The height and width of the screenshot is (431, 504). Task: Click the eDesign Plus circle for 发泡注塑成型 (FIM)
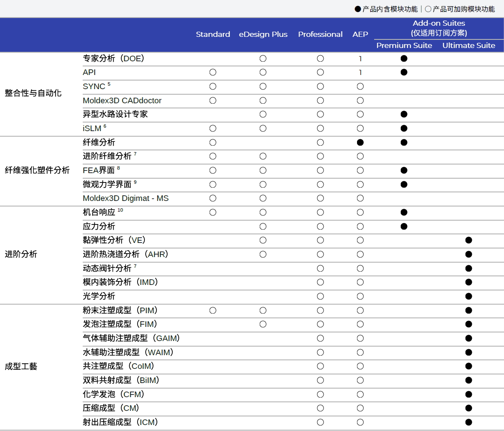point(263,324)
